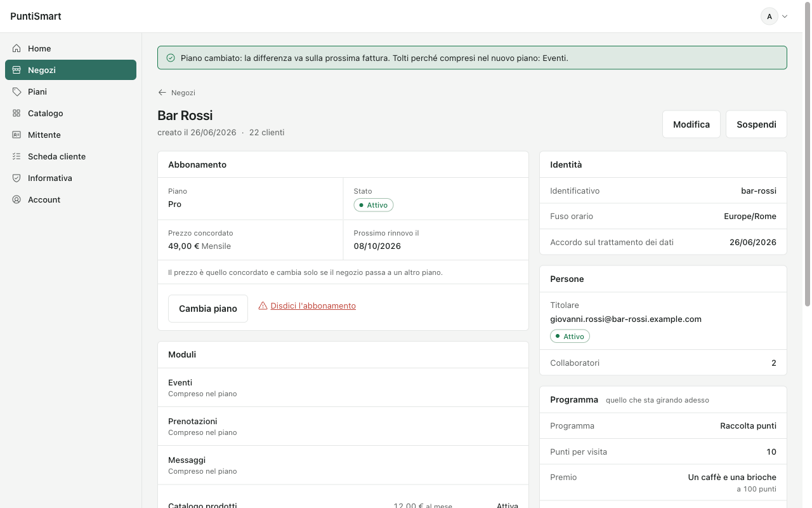
Task: Go to Piani in the sidebar
Action: [70, 91]
